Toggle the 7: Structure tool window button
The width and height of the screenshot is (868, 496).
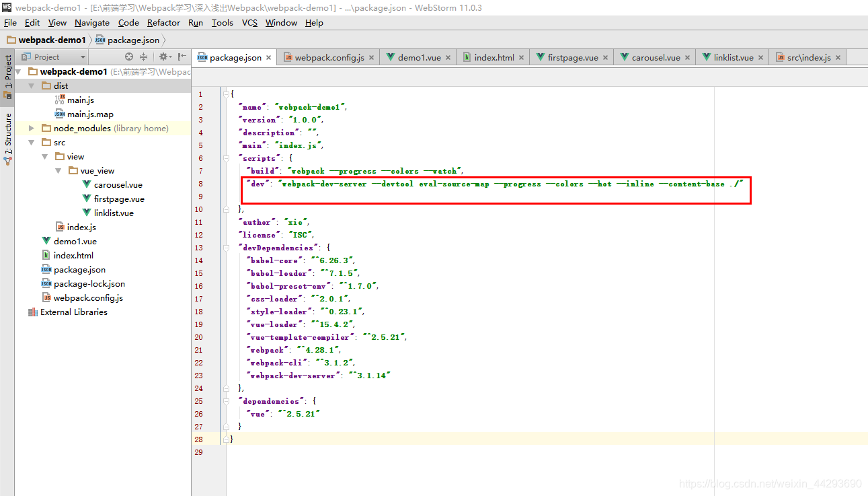coord(8,137)
